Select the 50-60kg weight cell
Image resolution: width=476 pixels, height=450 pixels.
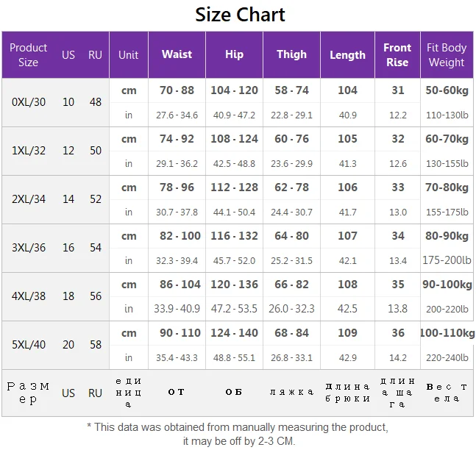click(447, 90)
